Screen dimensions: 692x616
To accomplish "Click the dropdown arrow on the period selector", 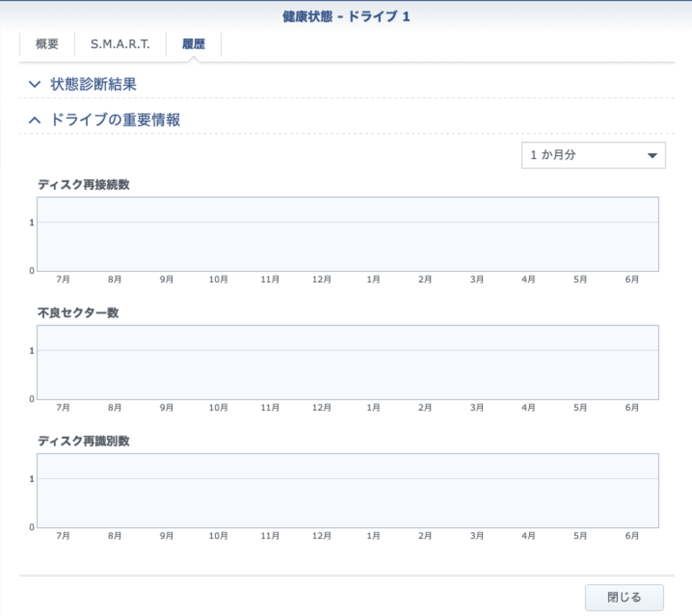I will pyautogui.click(x=652, y=155).
